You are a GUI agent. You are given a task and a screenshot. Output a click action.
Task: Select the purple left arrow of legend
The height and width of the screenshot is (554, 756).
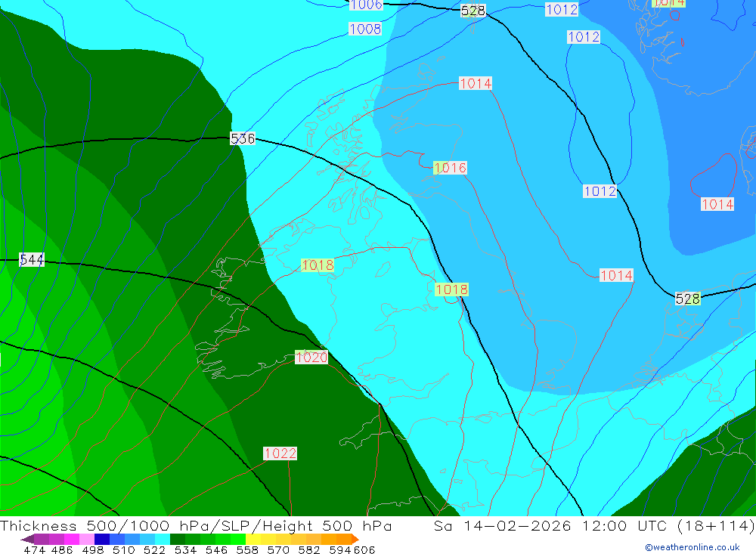coord(27,539)
